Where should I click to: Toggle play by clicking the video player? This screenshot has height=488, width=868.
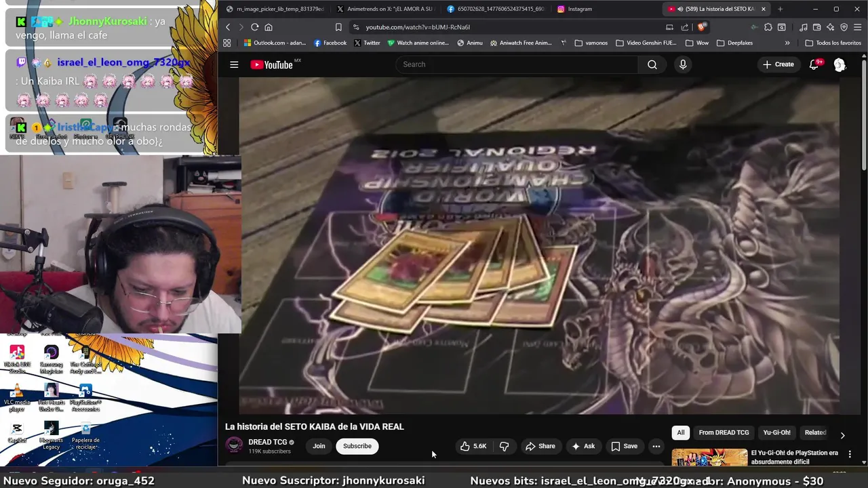click(539, 245)
